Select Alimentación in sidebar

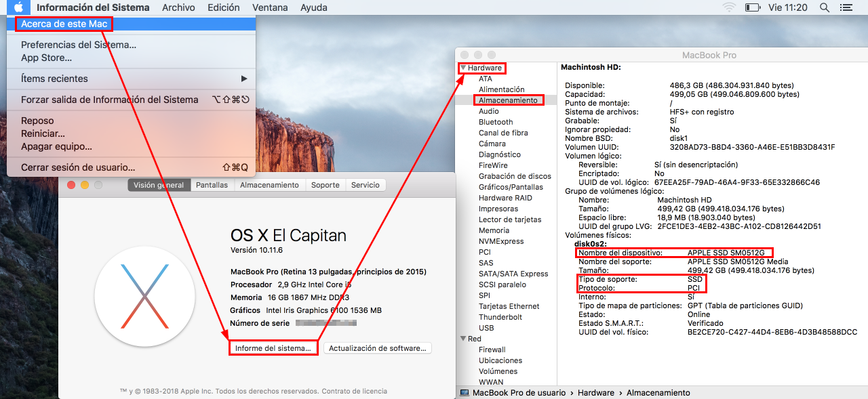tap(502, 89)
